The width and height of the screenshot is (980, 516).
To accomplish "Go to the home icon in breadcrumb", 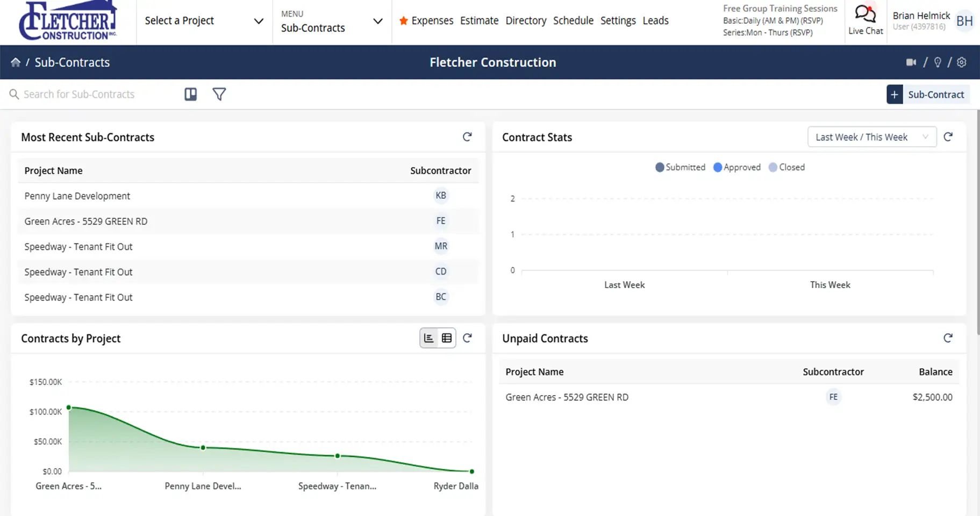I will click(16, 62).
